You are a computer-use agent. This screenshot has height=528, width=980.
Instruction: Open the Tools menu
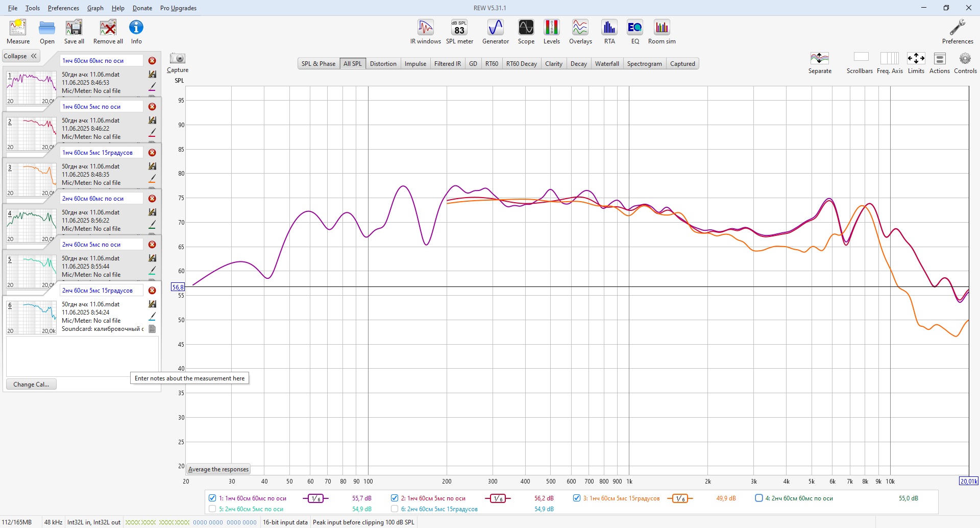tap(33, 8)
